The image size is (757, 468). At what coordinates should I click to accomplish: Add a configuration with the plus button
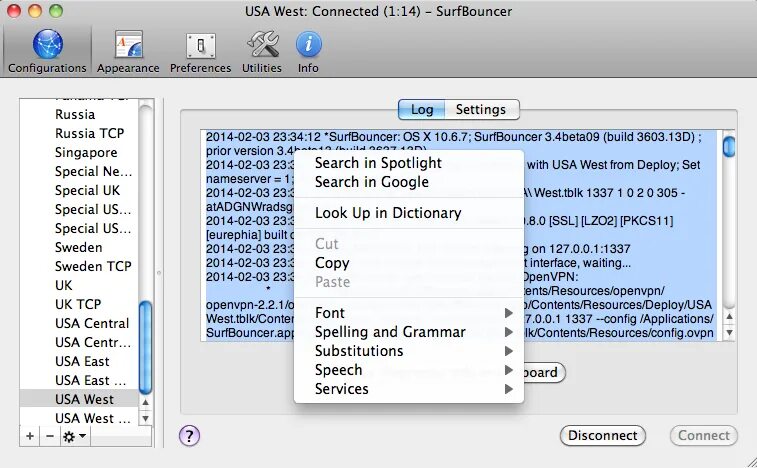coord(30,436)
